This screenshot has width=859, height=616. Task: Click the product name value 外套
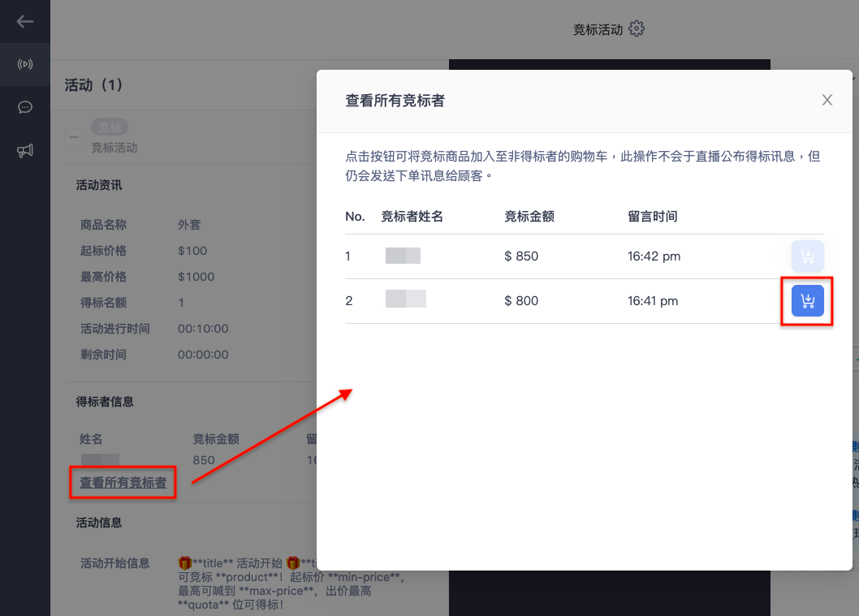click(x=189, y=225)
